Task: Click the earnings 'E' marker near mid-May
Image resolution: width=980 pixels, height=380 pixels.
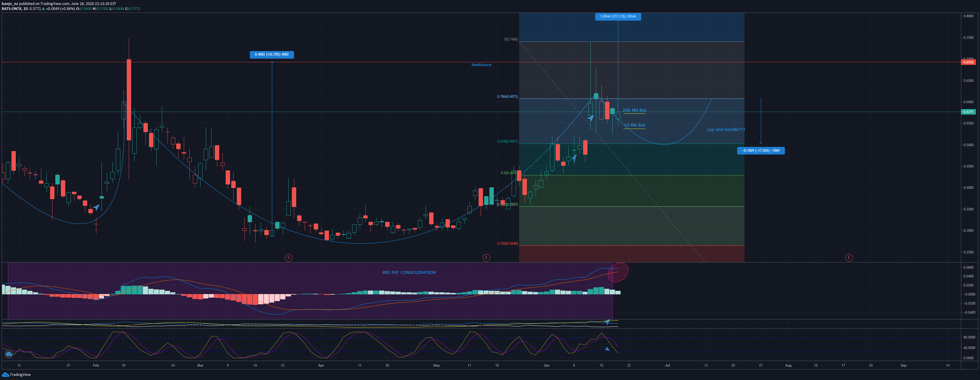Action: pos(486,258)
